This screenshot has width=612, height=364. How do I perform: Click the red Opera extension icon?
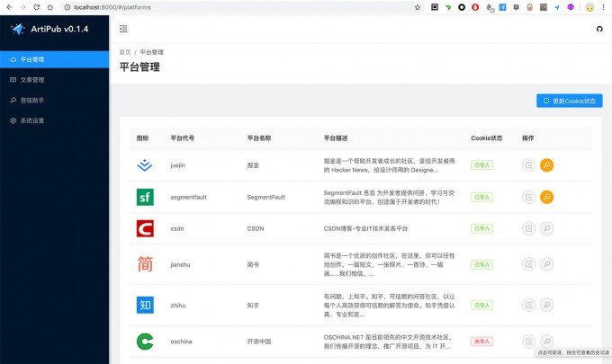[x=475, y=7]
